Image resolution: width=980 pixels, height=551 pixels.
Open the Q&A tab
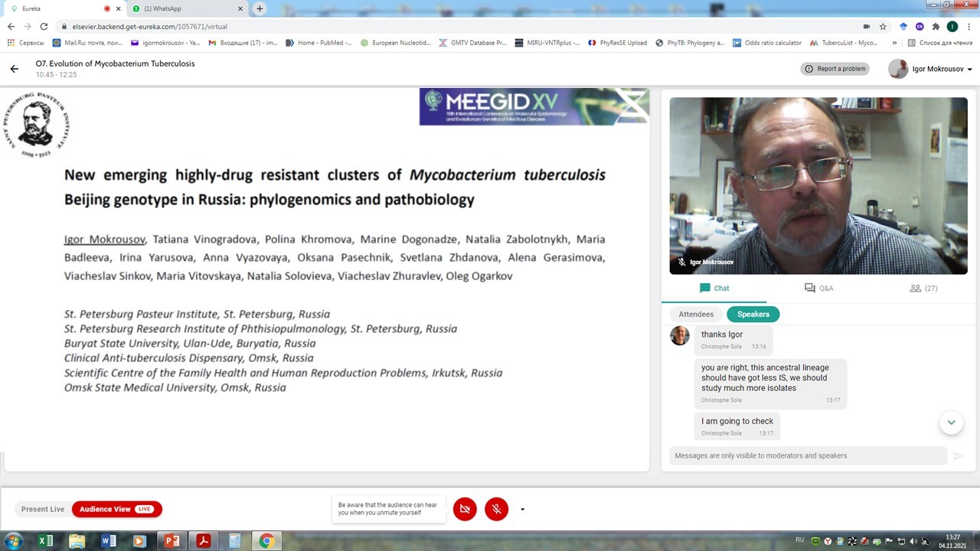click(818, 289)
